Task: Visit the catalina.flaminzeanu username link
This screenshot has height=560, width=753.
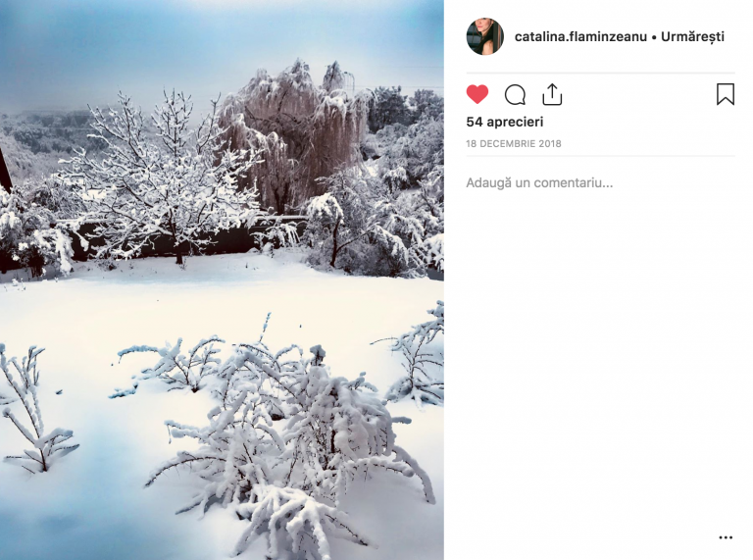Action: click(x=580, y=36)
